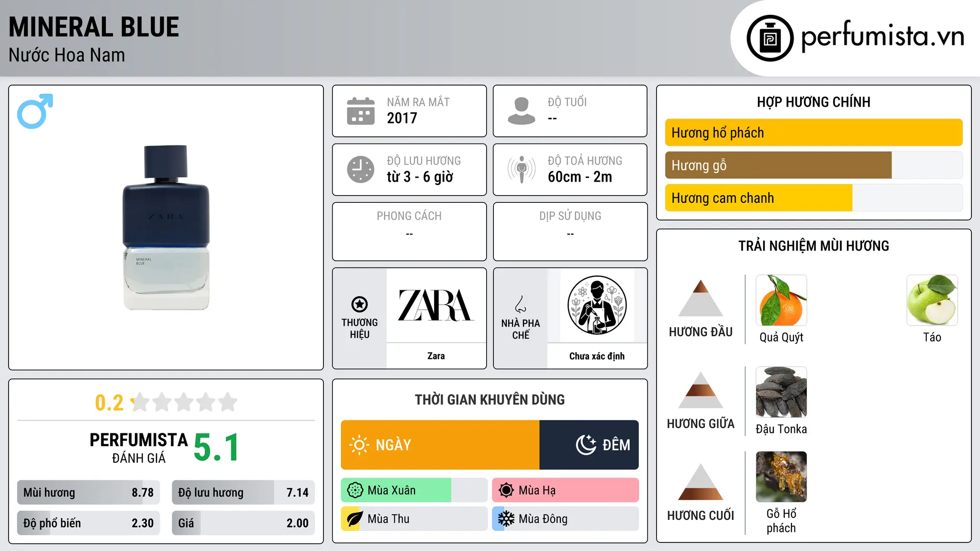Viewport: 980px width, 551px height.
Task: Select the Đậu Tonka note image
Action: coord(781,392)
